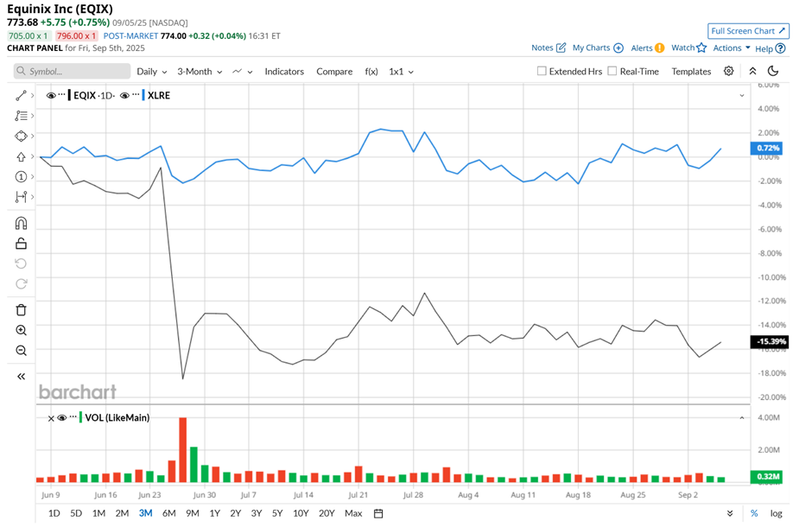Open the date range calendar icon
The width and height of the screenshot is (812, 527).
click(x=378, y=513)
